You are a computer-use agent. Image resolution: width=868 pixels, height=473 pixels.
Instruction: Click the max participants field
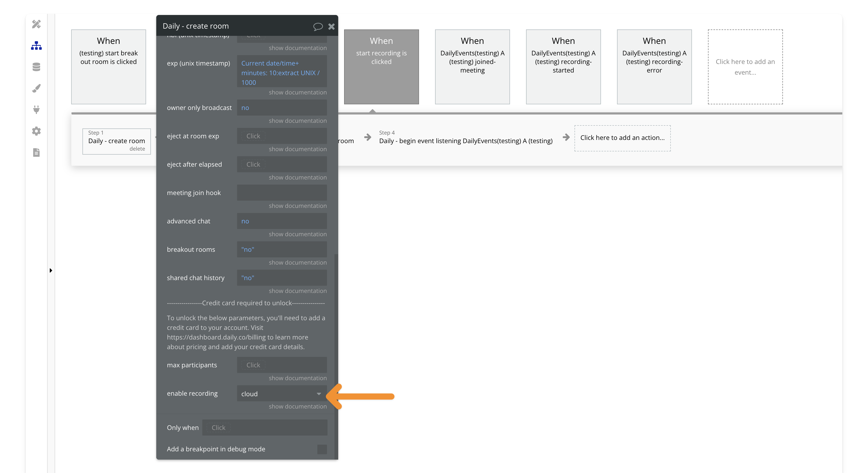tap(282, 365)
